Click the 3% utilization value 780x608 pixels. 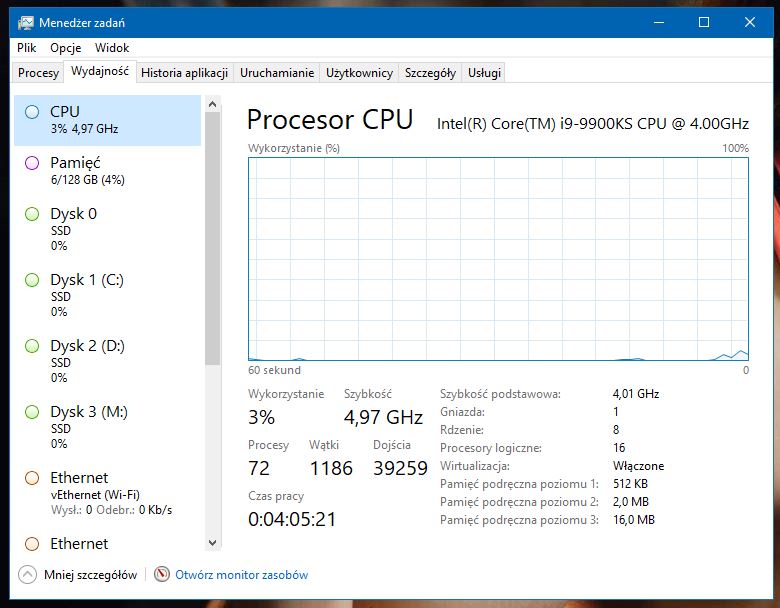click(262, 417)
